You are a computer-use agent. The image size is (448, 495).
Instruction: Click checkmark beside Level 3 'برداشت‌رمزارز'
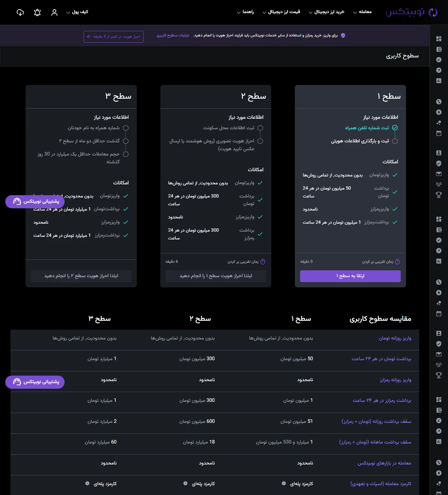point(126,235)
